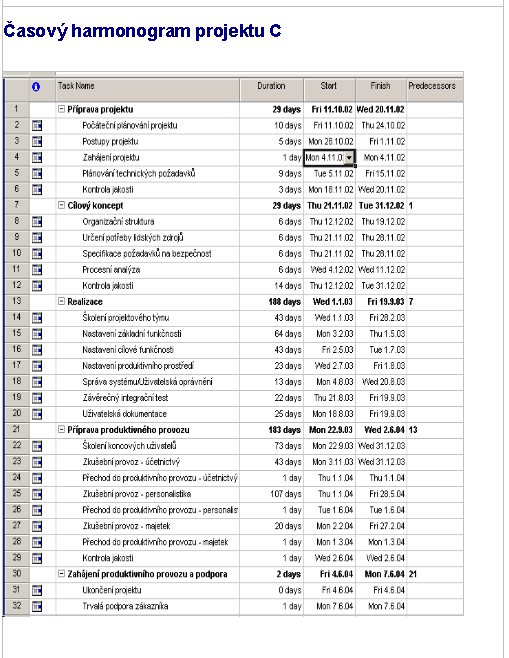Click the Predecessors column header
The width and height of the screenshot is (509, 658).
click(x=435, y=89)
